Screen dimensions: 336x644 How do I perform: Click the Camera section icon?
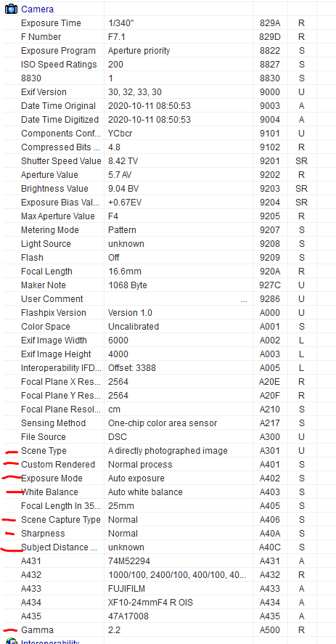point(11,9)
